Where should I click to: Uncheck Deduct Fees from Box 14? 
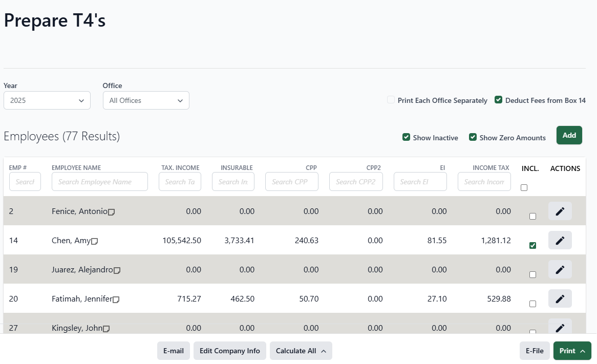[498, 100]
